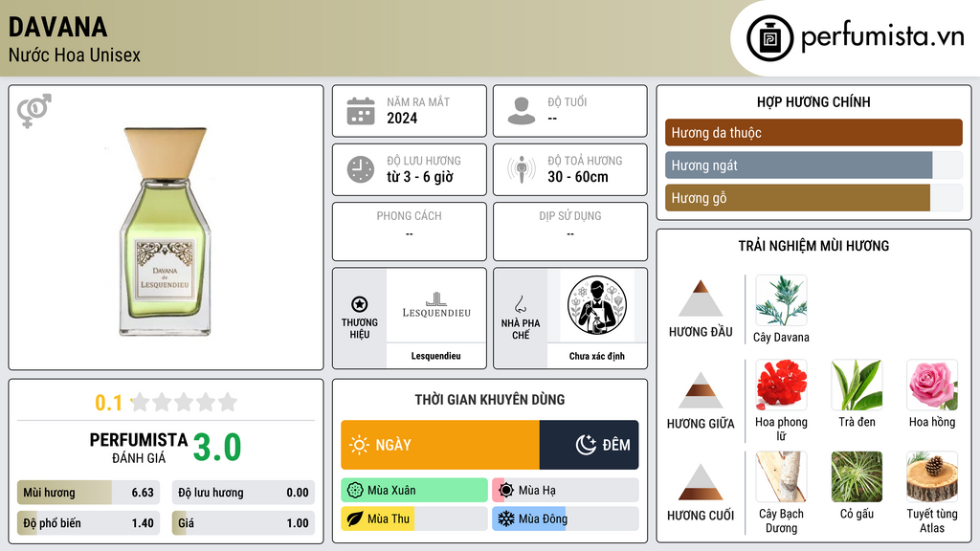Image resolution: width=980 pixels, height=551 pixels.
Task: Click the Phong cách card
Action: pos(410,231)
